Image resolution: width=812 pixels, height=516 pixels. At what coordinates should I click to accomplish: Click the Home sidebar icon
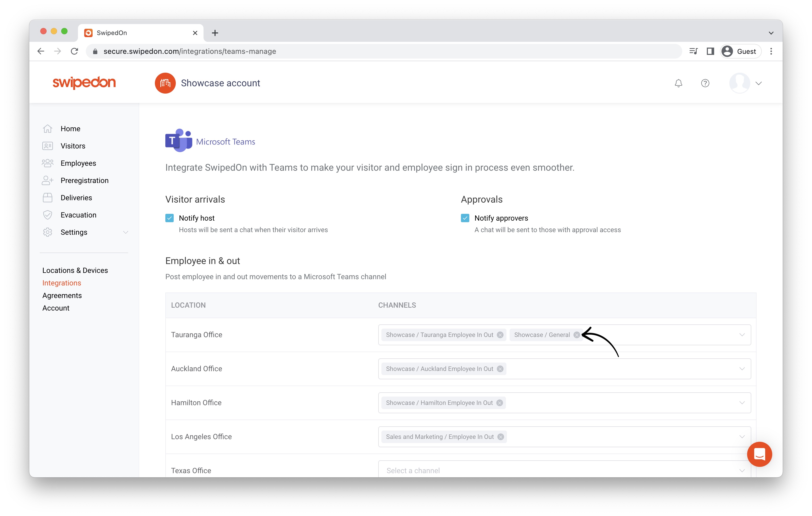pyautogui.click(x=48, y=129)
